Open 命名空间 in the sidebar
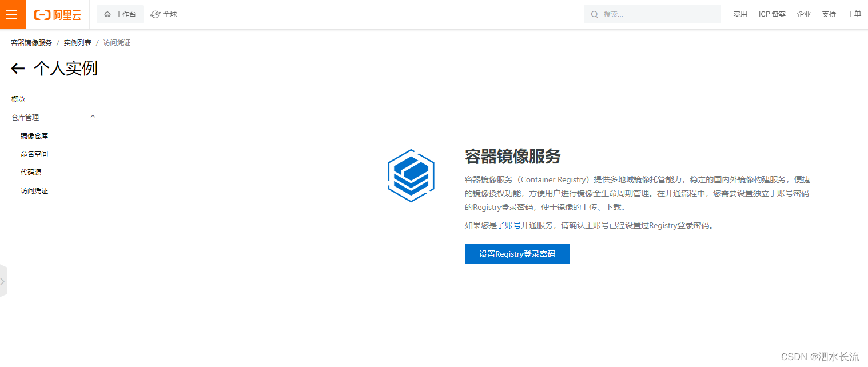 click(34, 154)
